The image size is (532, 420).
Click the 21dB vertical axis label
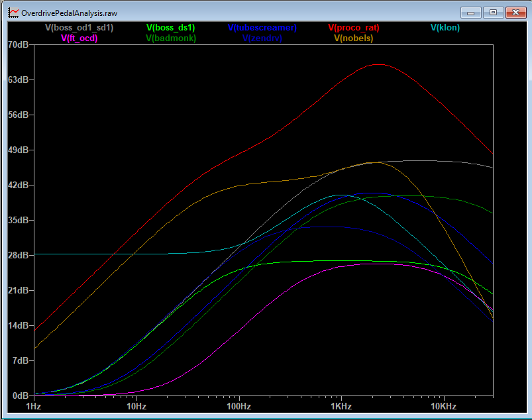[x=19, y=290]
